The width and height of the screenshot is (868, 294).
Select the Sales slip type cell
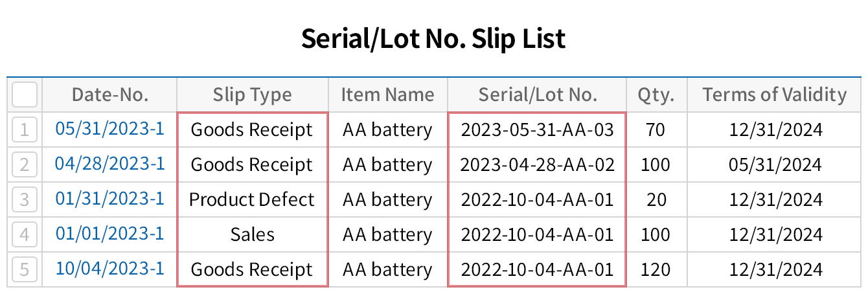252,234
